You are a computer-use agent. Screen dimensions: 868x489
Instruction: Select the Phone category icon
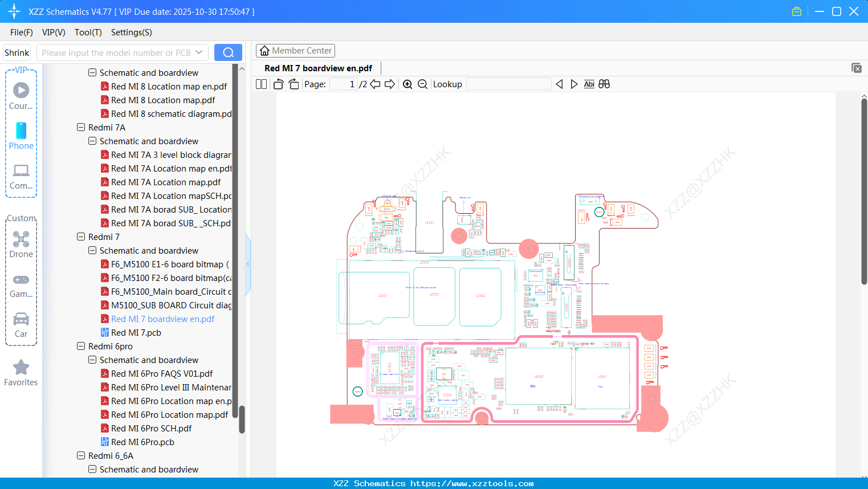point(21,136)
